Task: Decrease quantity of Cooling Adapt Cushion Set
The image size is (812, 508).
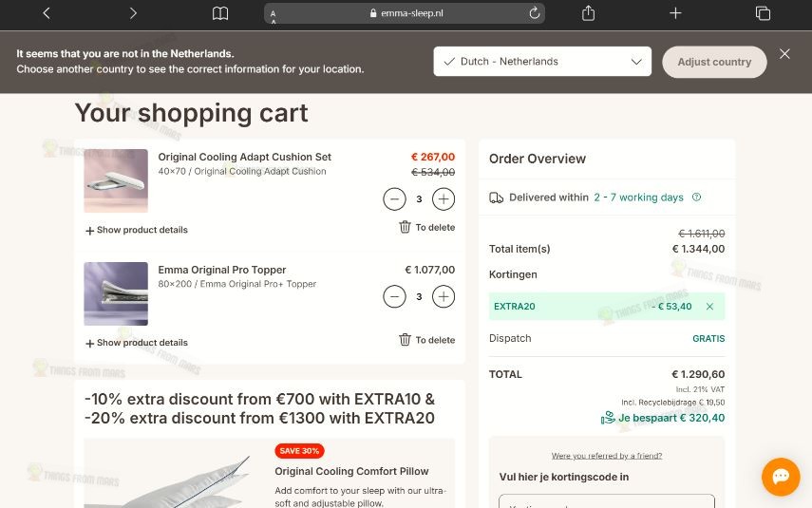Action: 395,198
